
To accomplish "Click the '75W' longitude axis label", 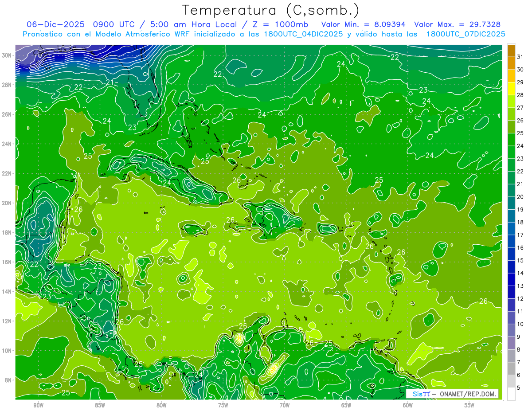I will (x=223, y=405).
